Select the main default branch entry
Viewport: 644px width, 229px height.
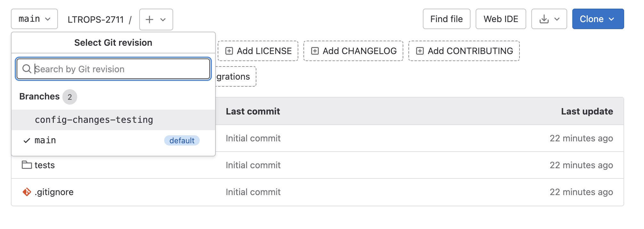113,140
